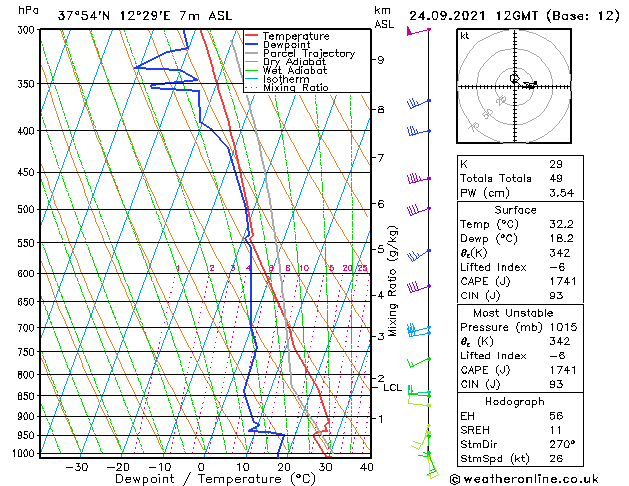Click the hodograph circular plot
Screen dimensions: 629x486
tap(514, 86)
